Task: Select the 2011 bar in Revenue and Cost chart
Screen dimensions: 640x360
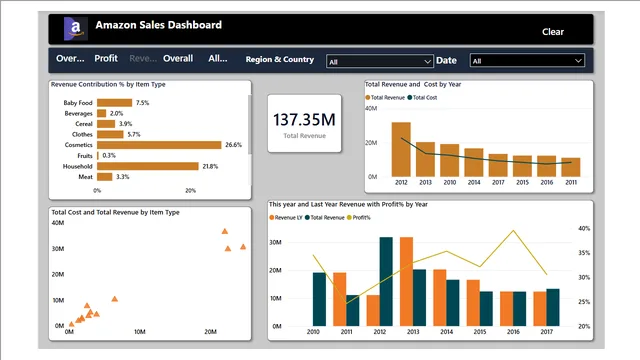Action: click(571, 167)
